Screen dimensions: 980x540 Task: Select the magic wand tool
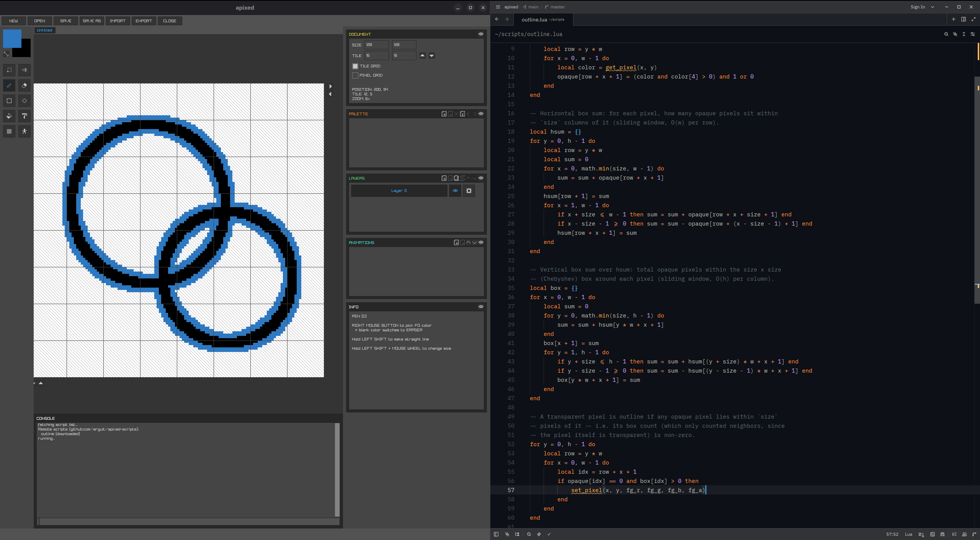(x=24, y=70)
